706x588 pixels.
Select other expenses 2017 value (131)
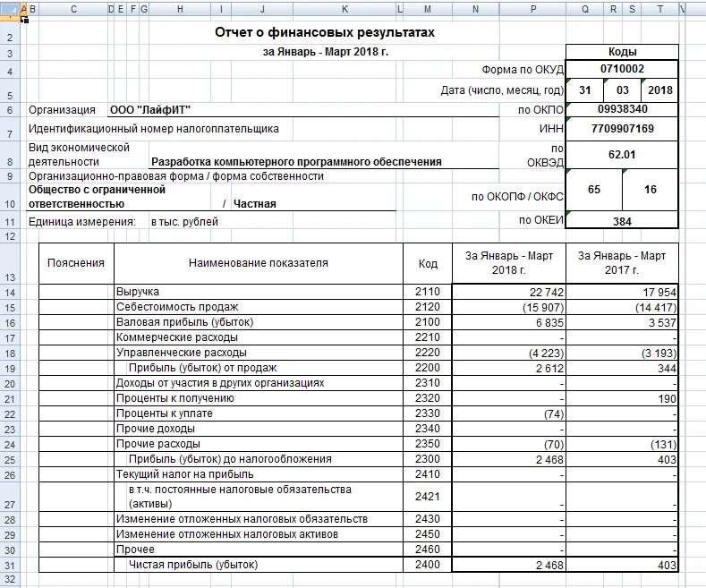[x=622, y=444]
